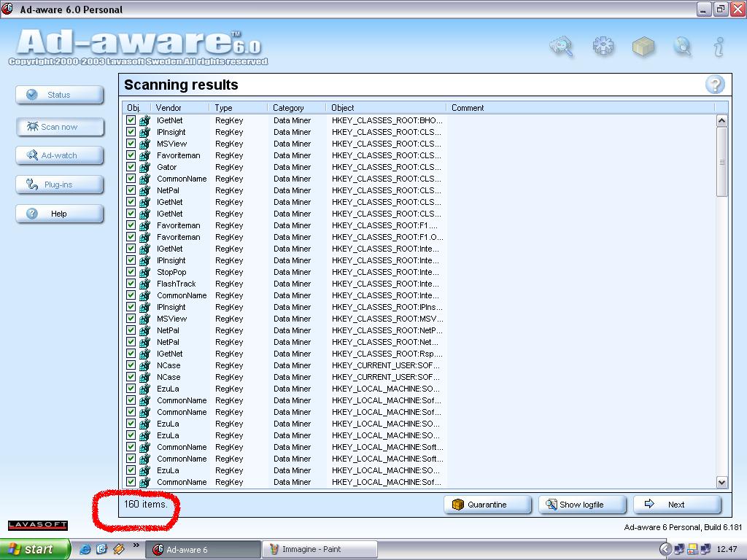Click the Lavasoft logo at bottom left
Screen dimensions: 747x560
coord(38,525)
